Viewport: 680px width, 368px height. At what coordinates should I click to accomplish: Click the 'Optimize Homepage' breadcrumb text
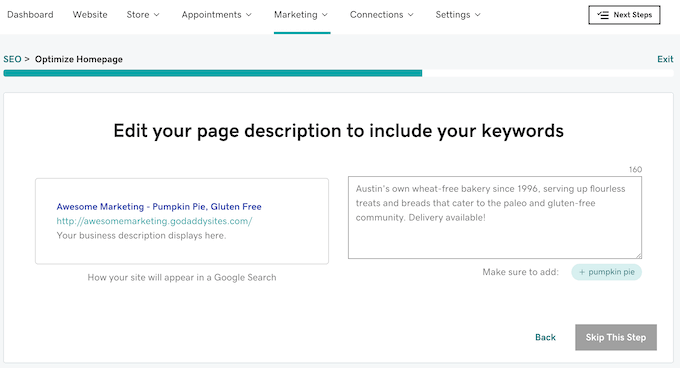click(79, 59)
